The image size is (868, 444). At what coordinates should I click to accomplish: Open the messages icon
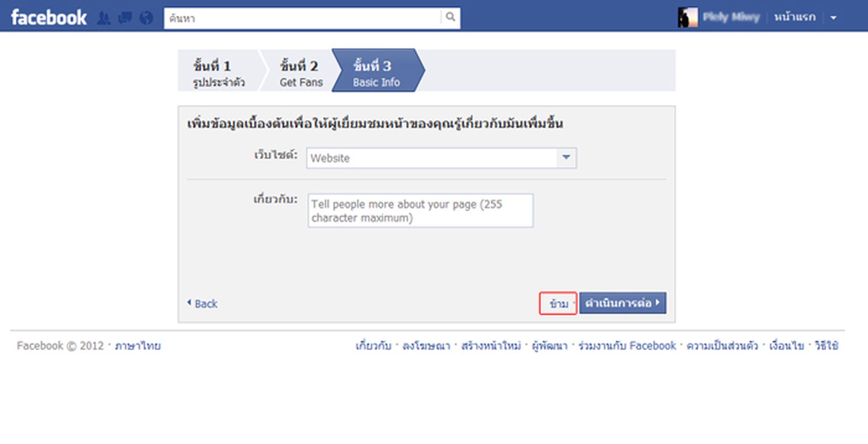click(125, 18)
